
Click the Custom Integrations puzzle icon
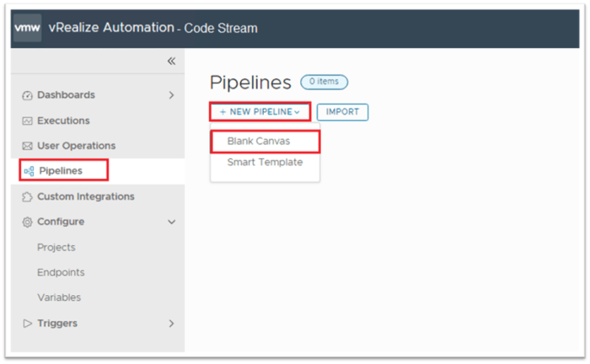(27, 196)
